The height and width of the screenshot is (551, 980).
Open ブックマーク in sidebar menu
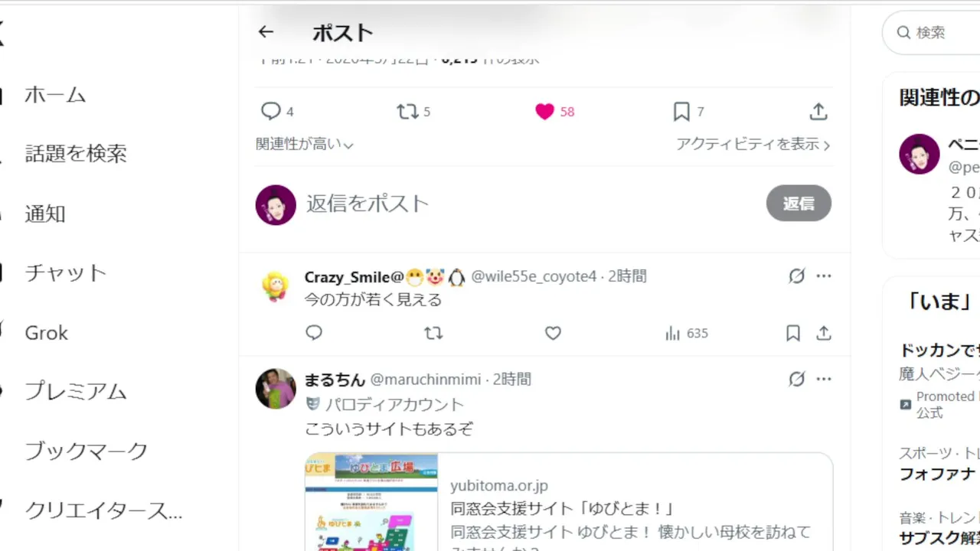coord(86,451)
